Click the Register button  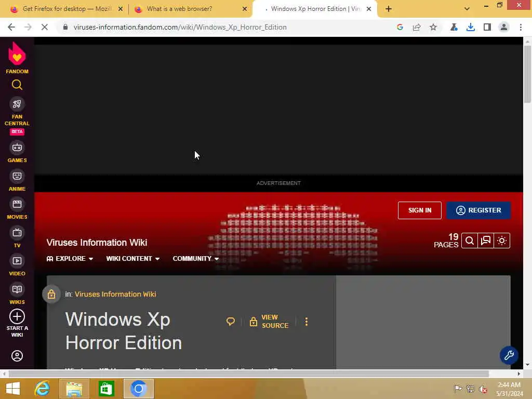click(478, 210)
